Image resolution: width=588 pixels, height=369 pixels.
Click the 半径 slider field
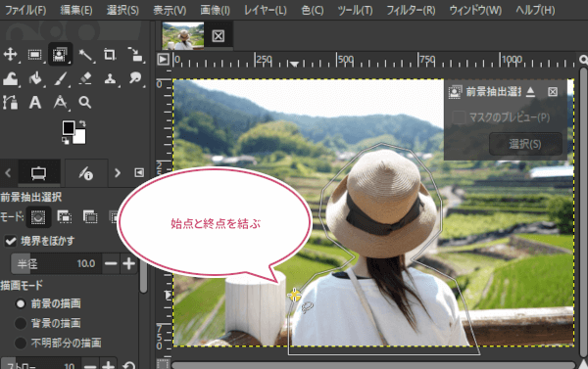56,263
